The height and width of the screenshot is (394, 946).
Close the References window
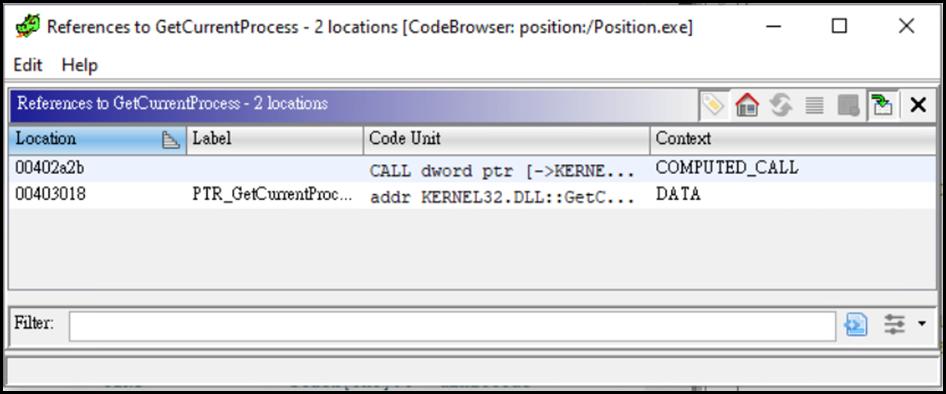click(906, 26)
